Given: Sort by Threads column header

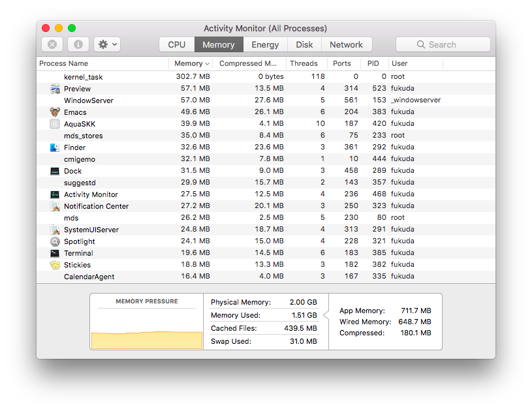Looking at the screenshot, I should pyautogui.click(x=307, y=63).
